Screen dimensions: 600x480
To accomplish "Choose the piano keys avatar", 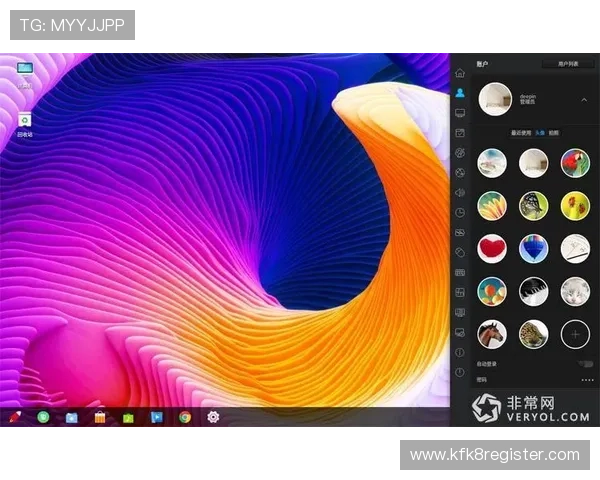I will (x=533, y=292).
